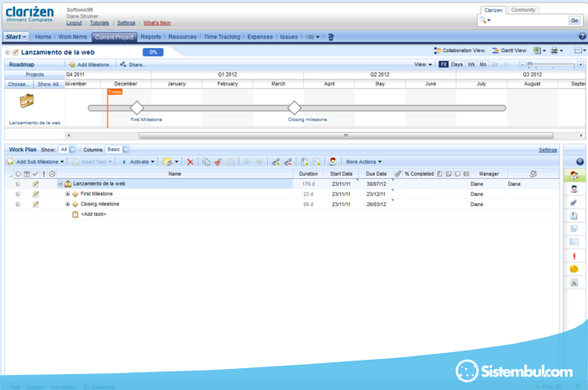The width and height of the screenshot is (588, 390).
Task: Open the trash bin icon in navigation bar
Action: point(330,37)
